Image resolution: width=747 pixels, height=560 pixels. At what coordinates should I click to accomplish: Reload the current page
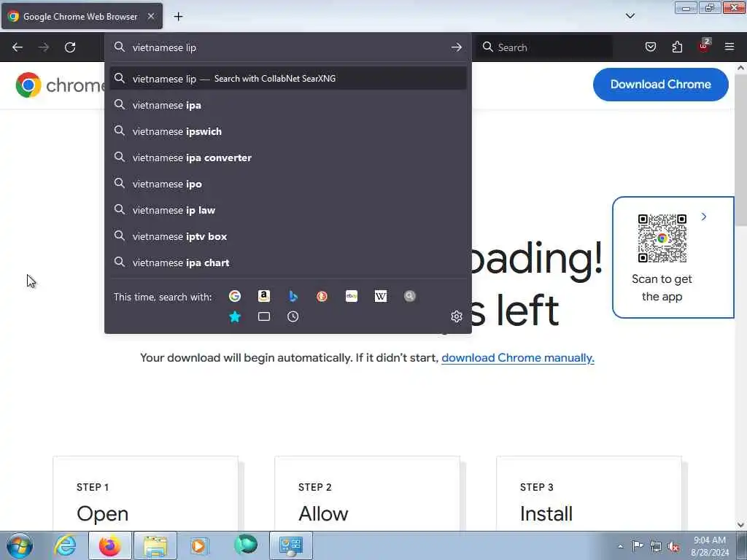[x=70, y=47]
